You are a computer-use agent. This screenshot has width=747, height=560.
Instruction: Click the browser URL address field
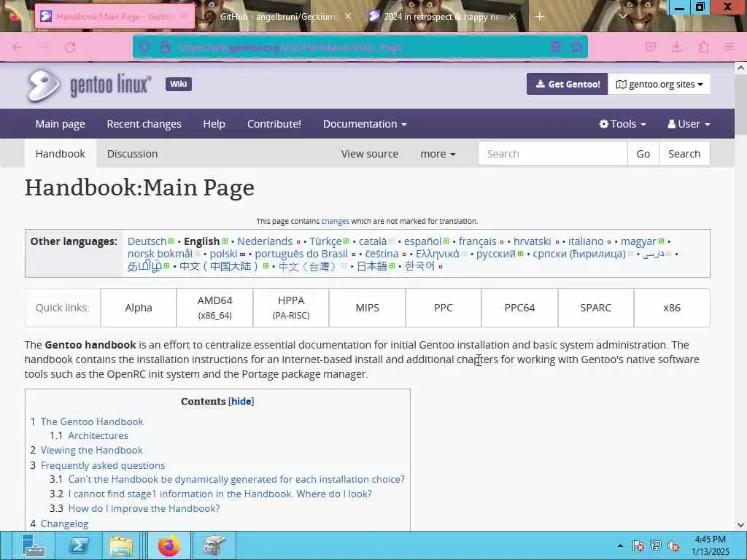(360, 47)
